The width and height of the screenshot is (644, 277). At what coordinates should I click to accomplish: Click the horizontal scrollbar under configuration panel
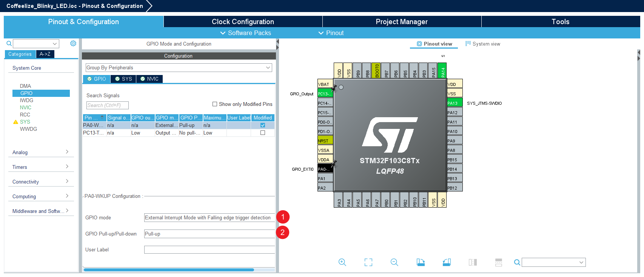click(x=169, y=270)
